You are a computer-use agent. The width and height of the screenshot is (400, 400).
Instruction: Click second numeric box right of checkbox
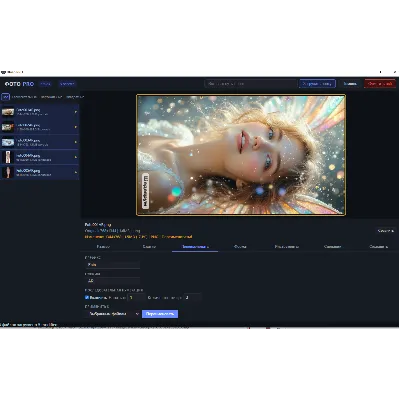tap(192, 297)
